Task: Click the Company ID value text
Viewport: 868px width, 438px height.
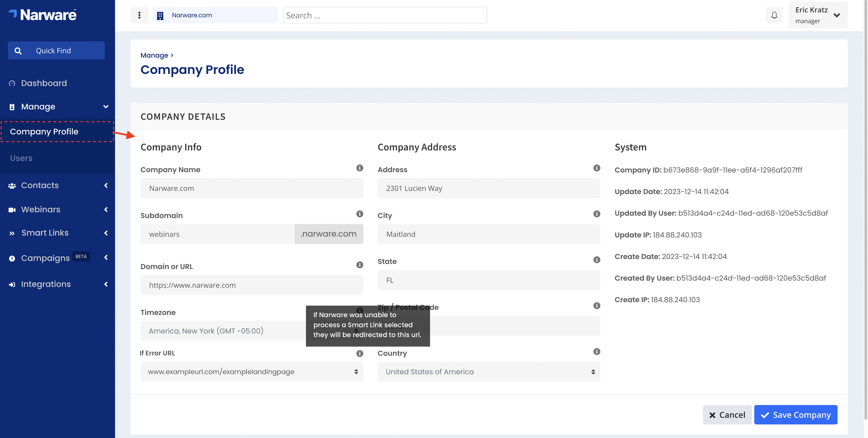Action: (733, 170)
